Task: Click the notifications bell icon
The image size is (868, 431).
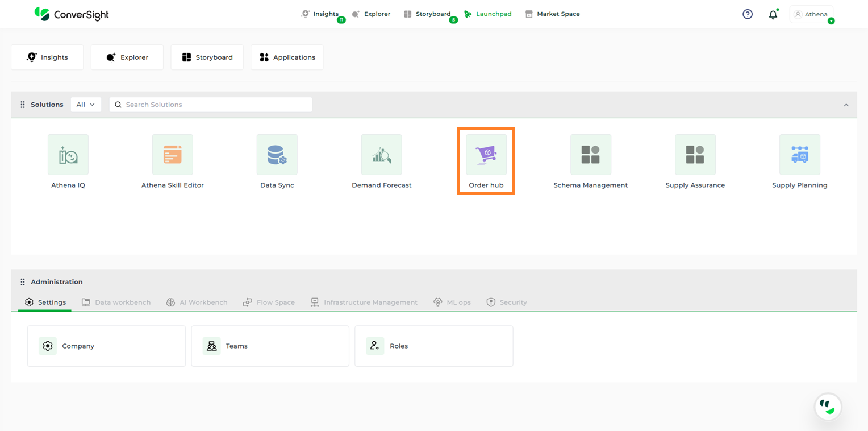Action: 773,15
